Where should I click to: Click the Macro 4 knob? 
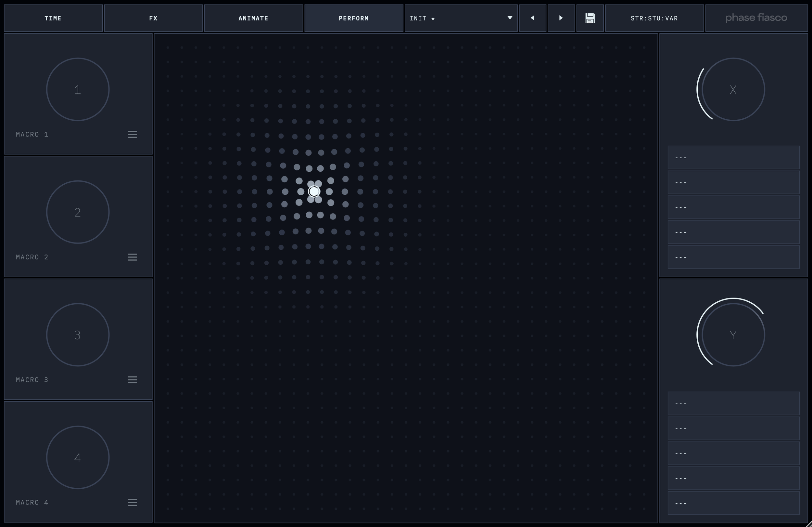coord(78,457)
